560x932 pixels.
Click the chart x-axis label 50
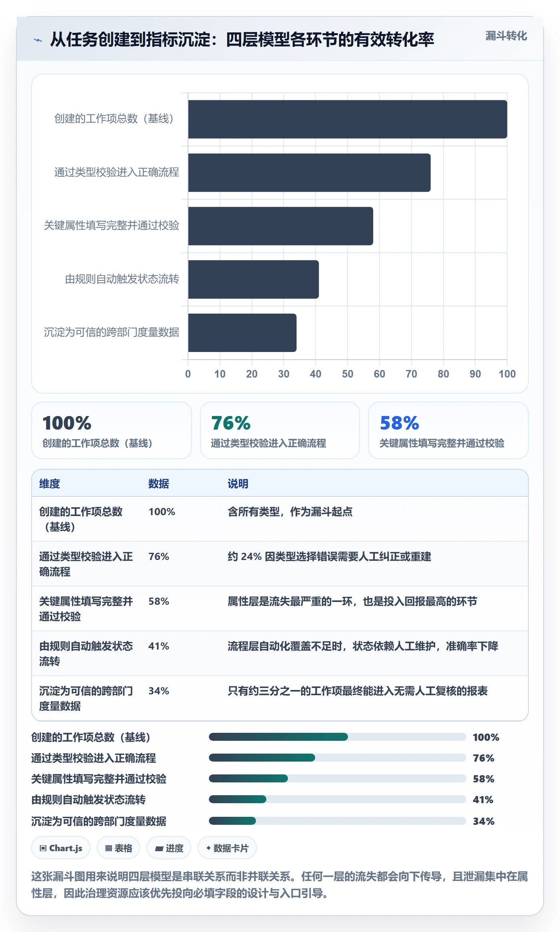(x=347, y=374)
